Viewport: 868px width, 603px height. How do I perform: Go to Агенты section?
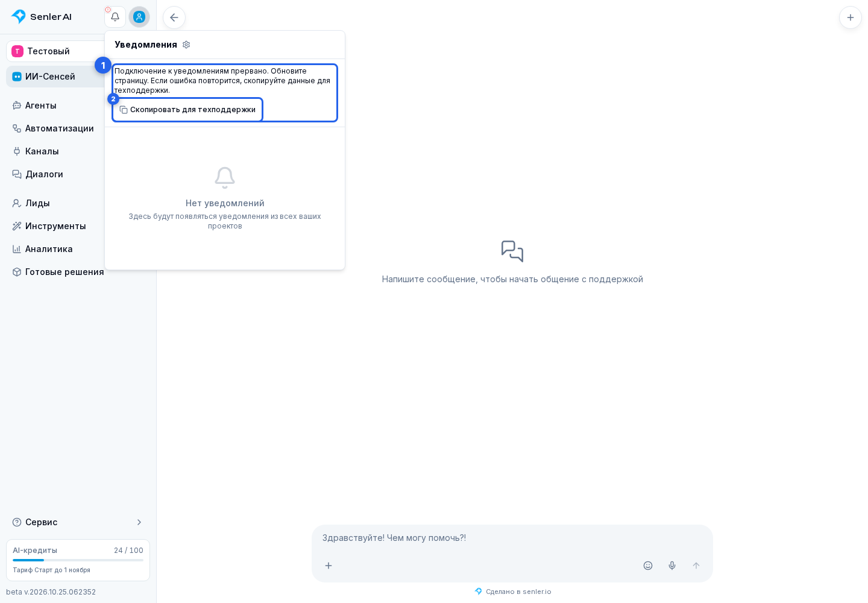[x=55, y=106]
